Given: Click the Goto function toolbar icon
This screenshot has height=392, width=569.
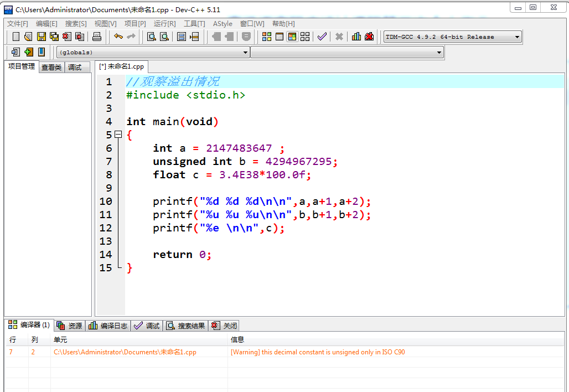Looking at the screenshot, I should (x=182, y=37).
